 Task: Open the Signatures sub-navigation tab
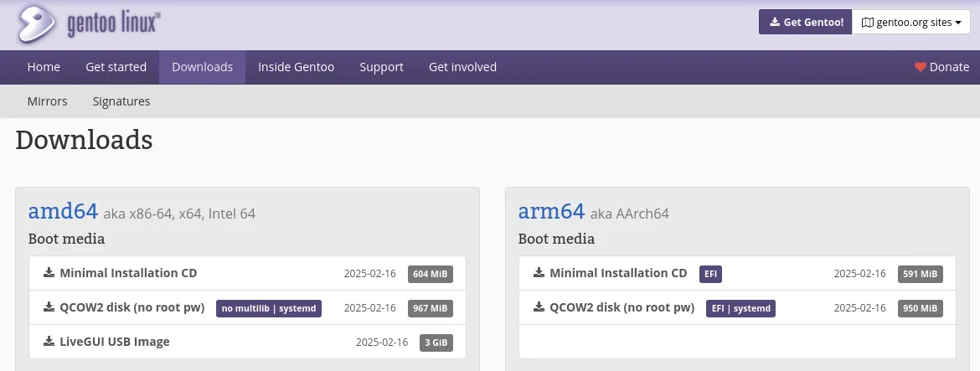pyautogui.click(x=121, y=101)
